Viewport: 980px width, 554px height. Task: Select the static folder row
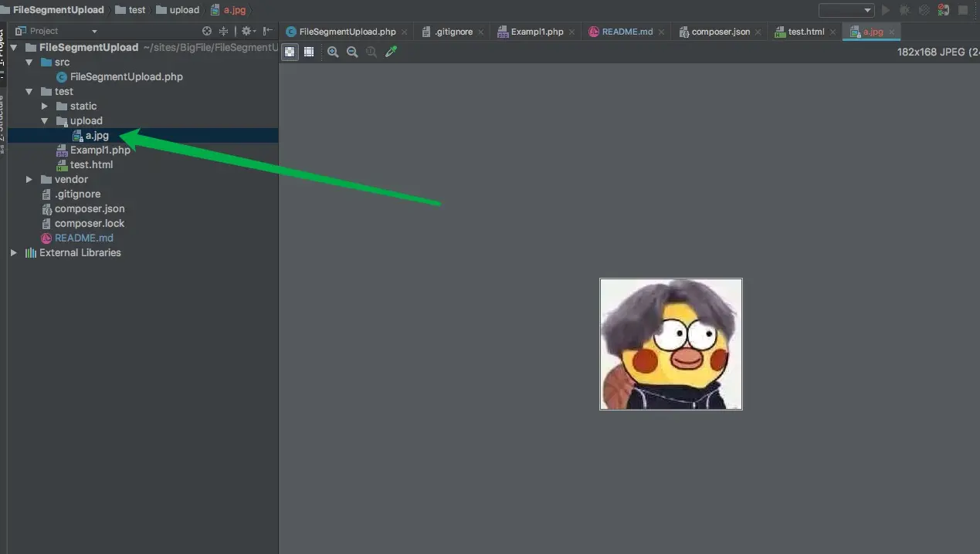point(143,106)
